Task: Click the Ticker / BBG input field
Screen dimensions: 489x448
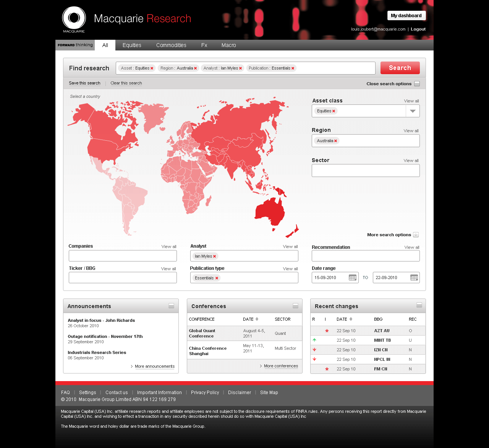Action: [123, 278]
